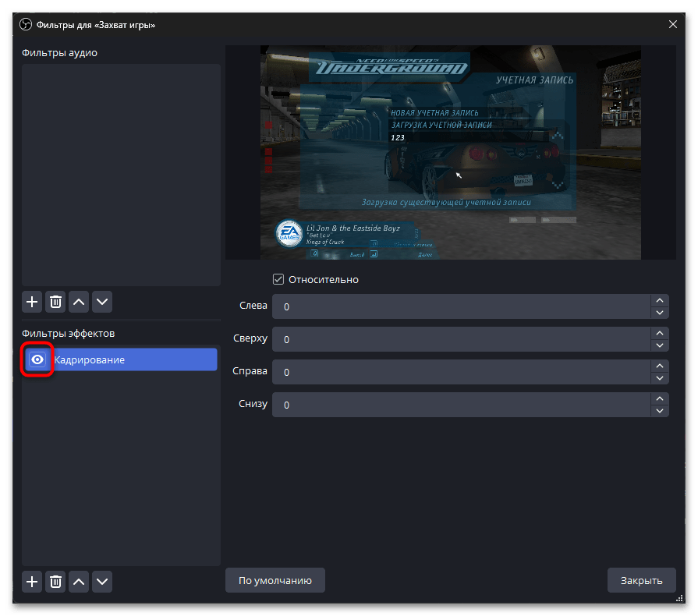The height and width of the screenshot is (616, 698).
Task: Uncheck the Относительно checkbox
Action: 278,279
